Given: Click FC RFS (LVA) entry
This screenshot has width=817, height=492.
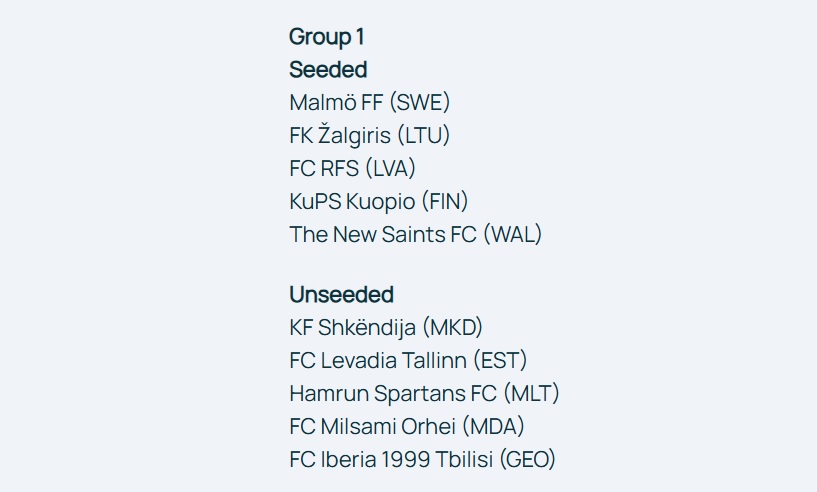Looking at the screenshot, I should click(352, 169).
